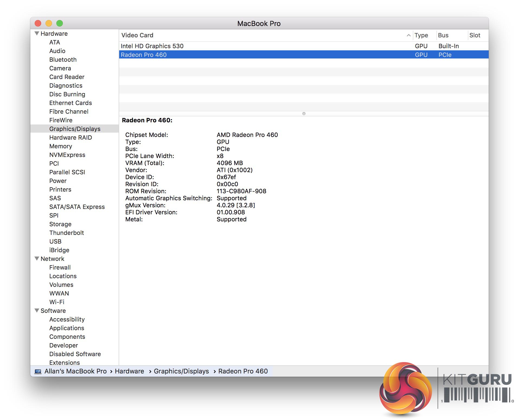Click the green zoom window button
Screen dimensions: 519x420
[60, 24]
